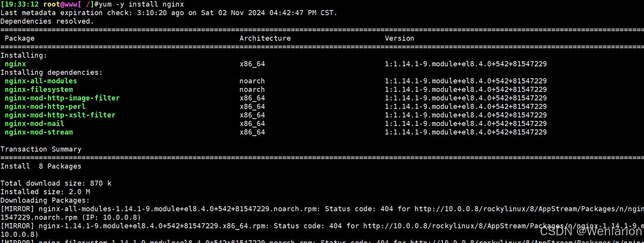Viewport: 644px width, 243px height.
Task: Click 'noarch' in the nginx-all-modules row
Action: (x=252, y=81)
